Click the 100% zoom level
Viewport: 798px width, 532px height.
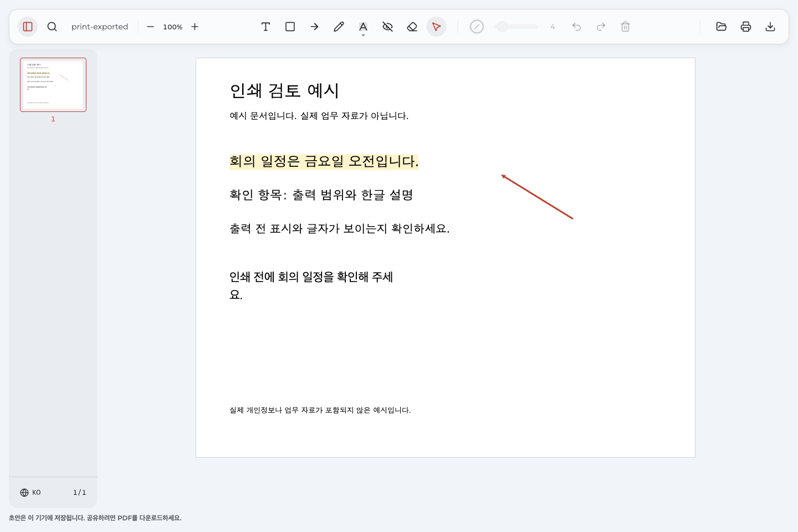point(172,27)
